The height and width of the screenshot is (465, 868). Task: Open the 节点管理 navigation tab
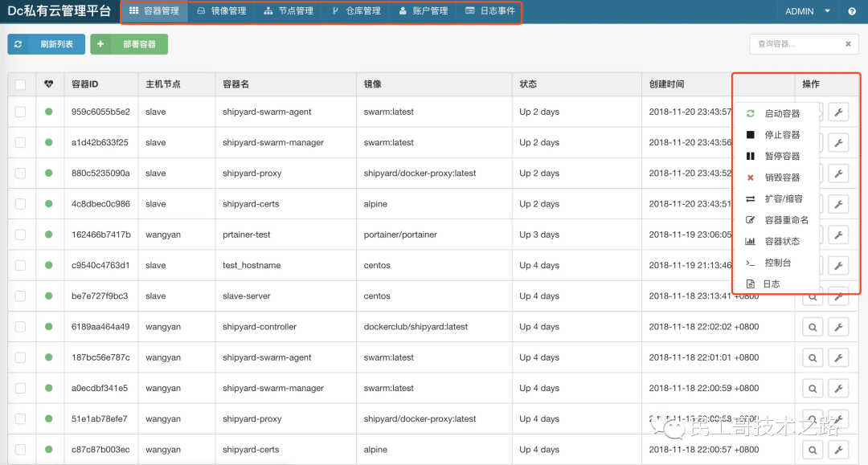click(x=289, y=11)
